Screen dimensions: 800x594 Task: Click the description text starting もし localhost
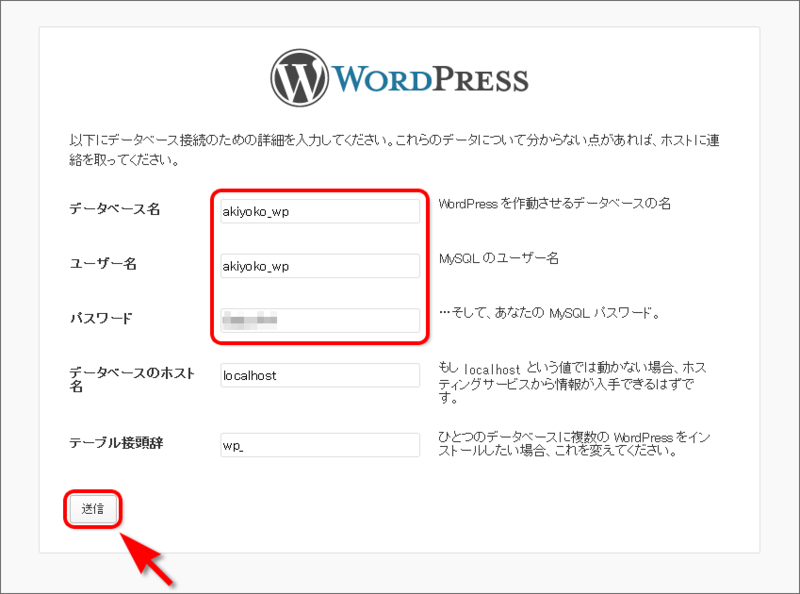572,383
